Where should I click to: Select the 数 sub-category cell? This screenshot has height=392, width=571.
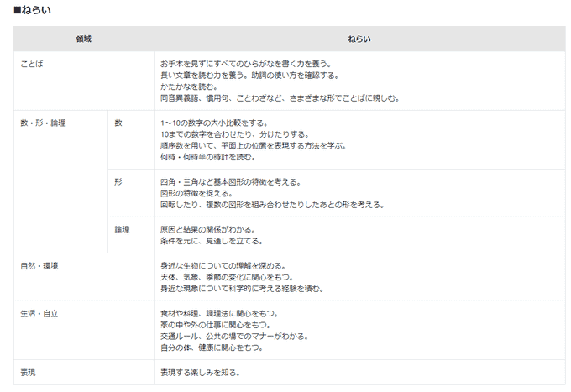(118, 123)
